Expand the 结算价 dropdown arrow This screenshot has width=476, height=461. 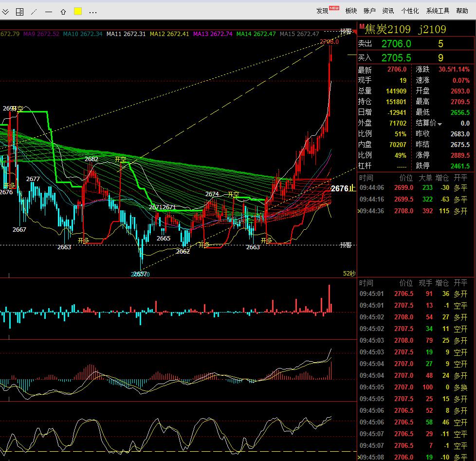[x=439, y=124]
